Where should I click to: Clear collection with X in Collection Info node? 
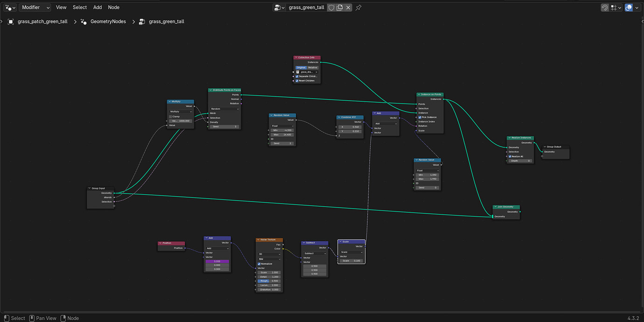tap(316, 72)
